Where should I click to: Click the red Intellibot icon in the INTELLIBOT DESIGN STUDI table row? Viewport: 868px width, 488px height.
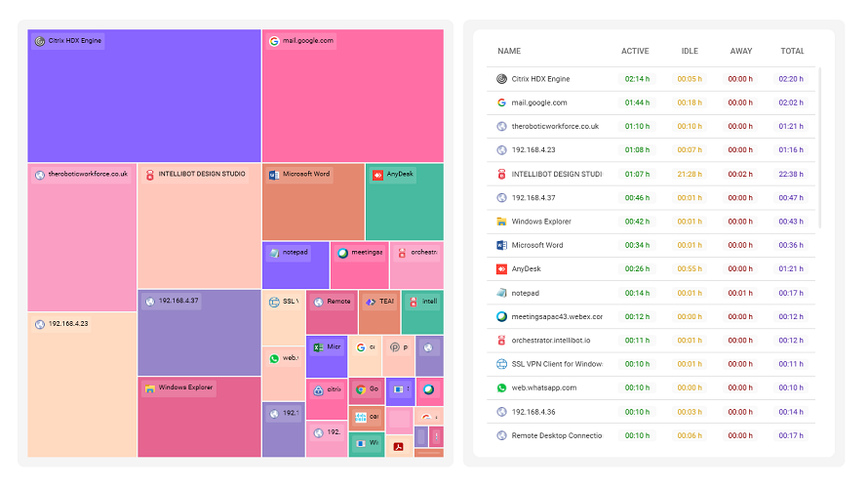point(501,174)
